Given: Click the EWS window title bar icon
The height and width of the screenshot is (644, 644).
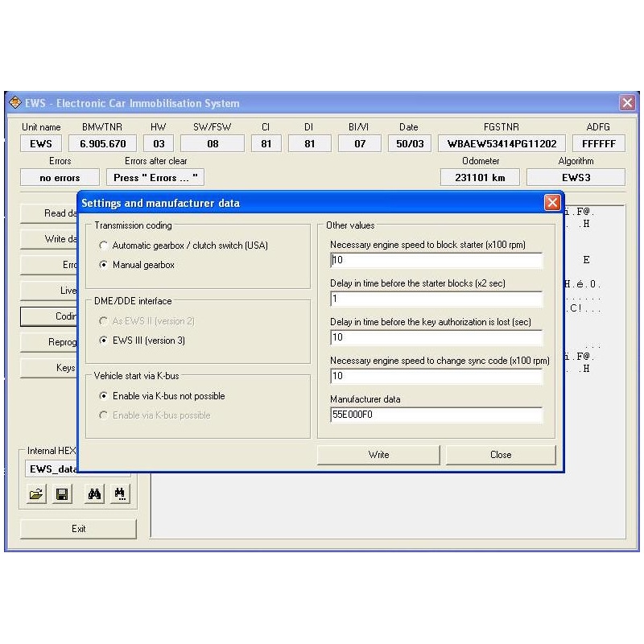Looking at the screenshot, I should coord(15,102).
